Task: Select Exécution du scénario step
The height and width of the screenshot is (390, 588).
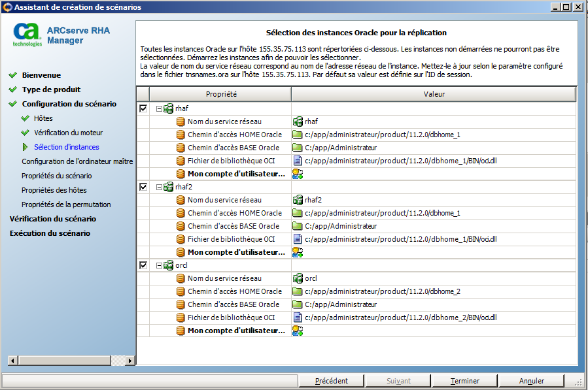Action: coord(50,233)
